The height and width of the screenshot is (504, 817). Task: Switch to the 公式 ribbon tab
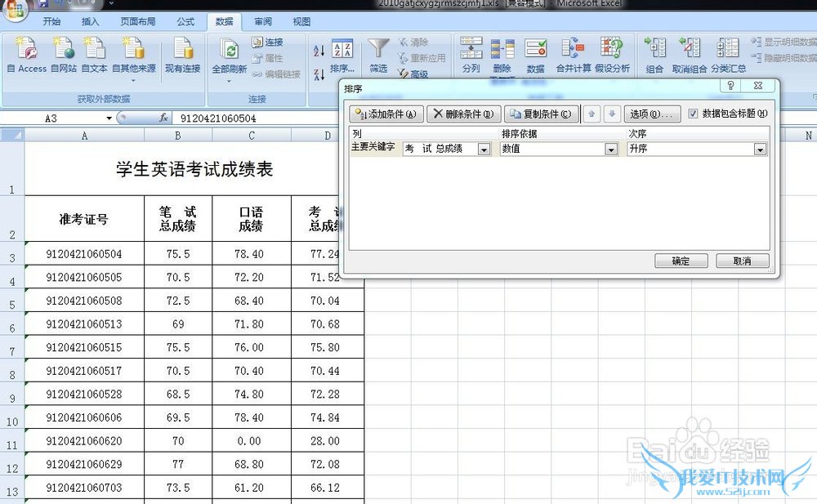(x=185, y=22)
